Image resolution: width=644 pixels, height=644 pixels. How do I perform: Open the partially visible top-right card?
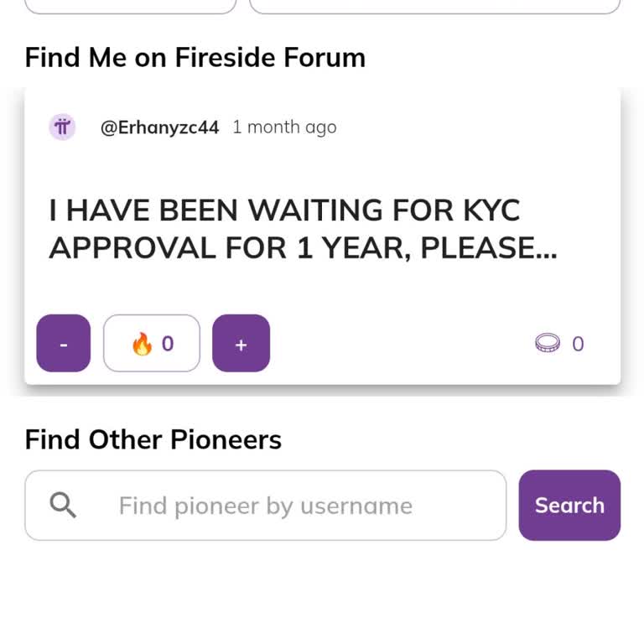pos(435,7)
